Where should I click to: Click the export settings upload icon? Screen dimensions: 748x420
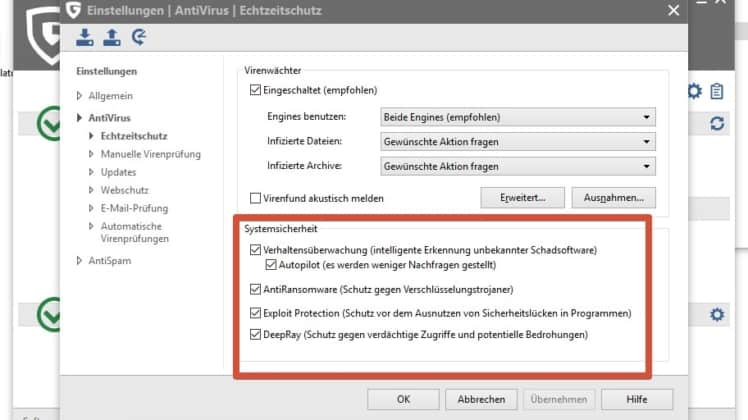click(x=112, y=37)
